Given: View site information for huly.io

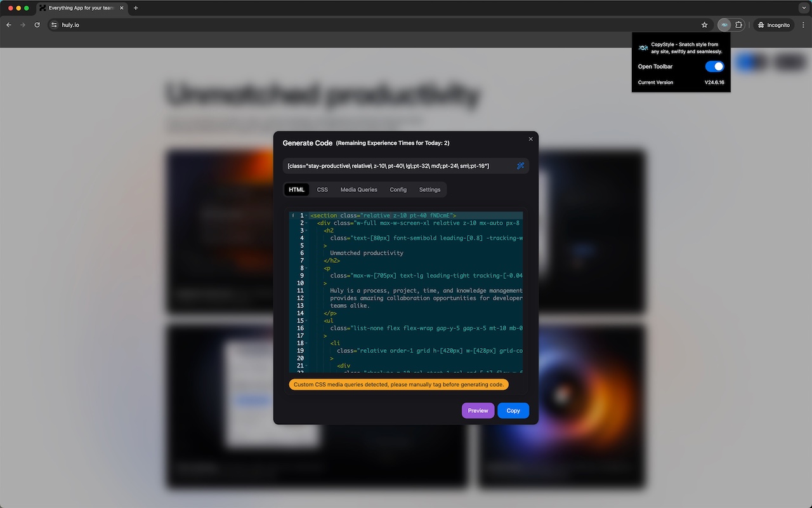Looking at the screenshot, I should tap(54, 25).
